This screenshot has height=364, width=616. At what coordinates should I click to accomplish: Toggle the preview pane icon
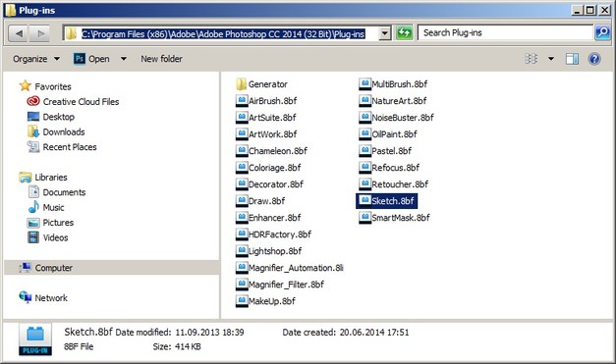[572, 59]
